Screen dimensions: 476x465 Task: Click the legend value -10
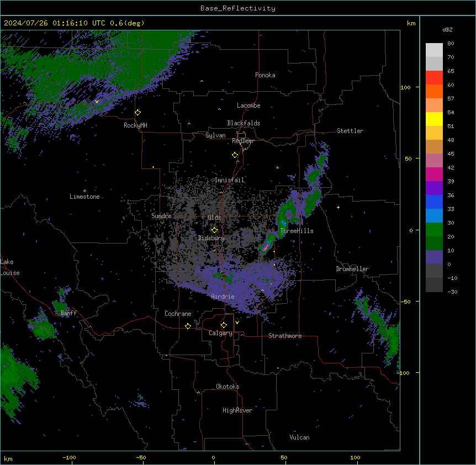point(452,278)
